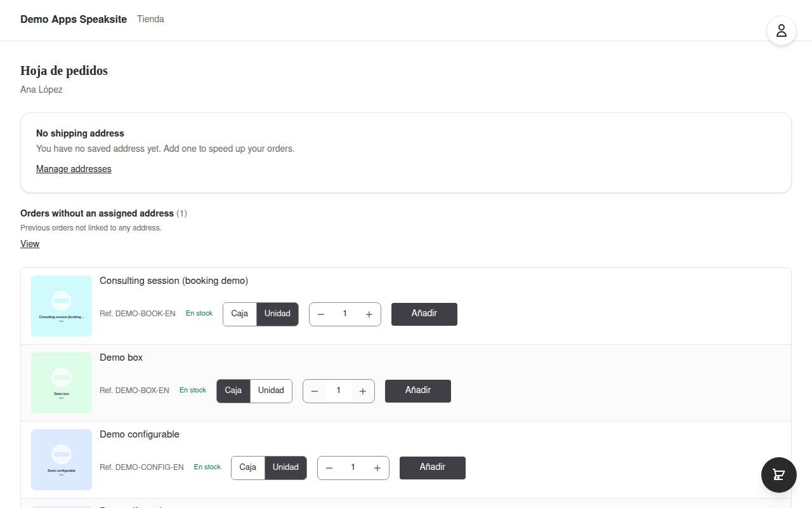Open the floating shopping cart button
This screenshot has width=812, height=508.
click(779, 475)
